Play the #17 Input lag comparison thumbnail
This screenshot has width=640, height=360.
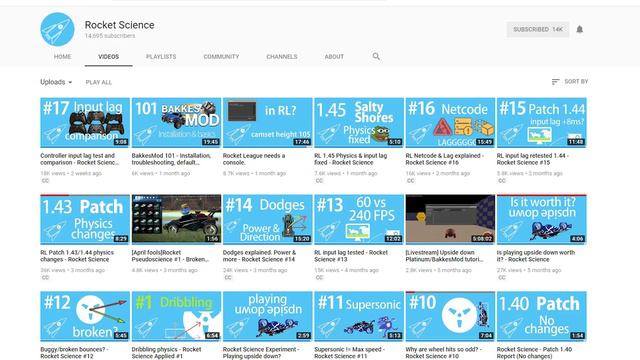click(85, 122)
